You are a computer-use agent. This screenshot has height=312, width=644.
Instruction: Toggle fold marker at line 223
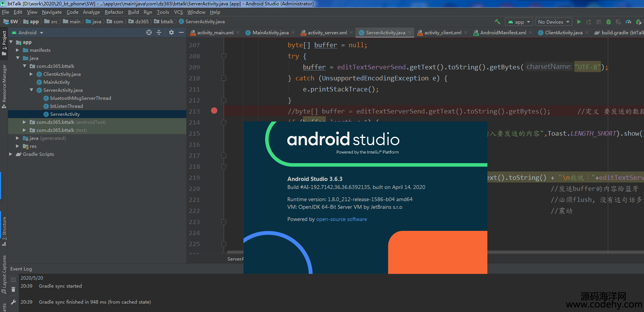(224, 222)
